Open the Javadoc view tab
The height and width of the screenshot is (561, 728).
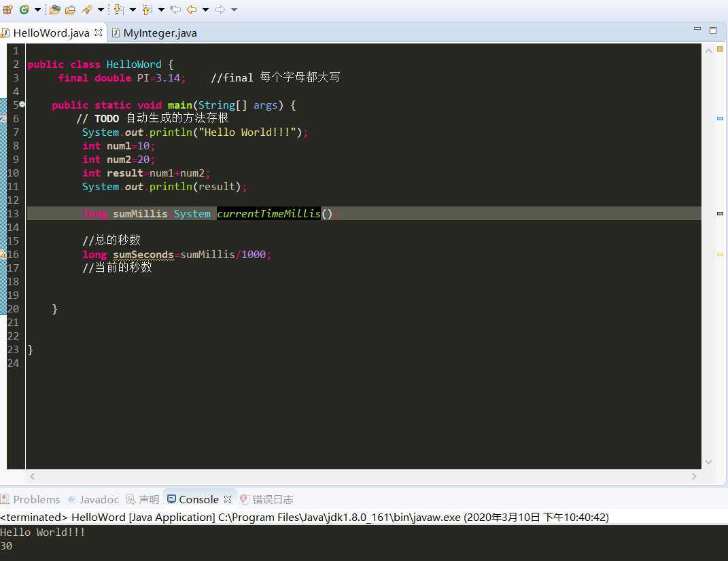coord(94,499)
